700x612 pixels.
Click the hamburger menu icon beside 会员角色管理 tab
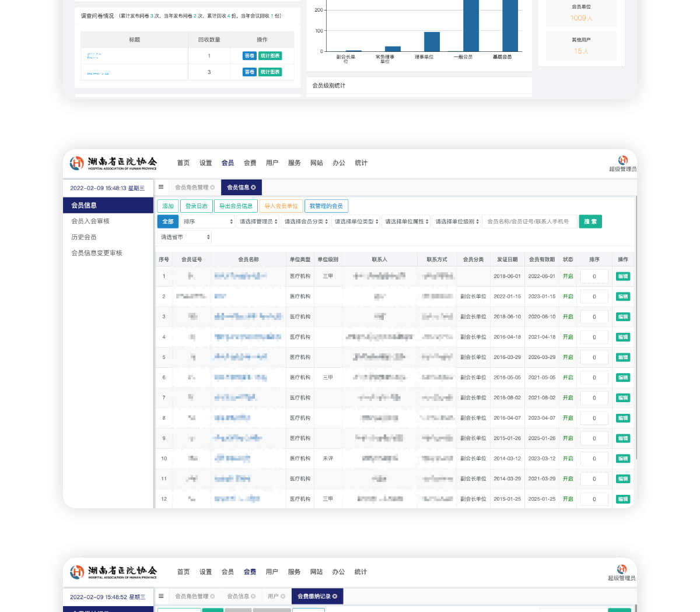pos(161,187)
